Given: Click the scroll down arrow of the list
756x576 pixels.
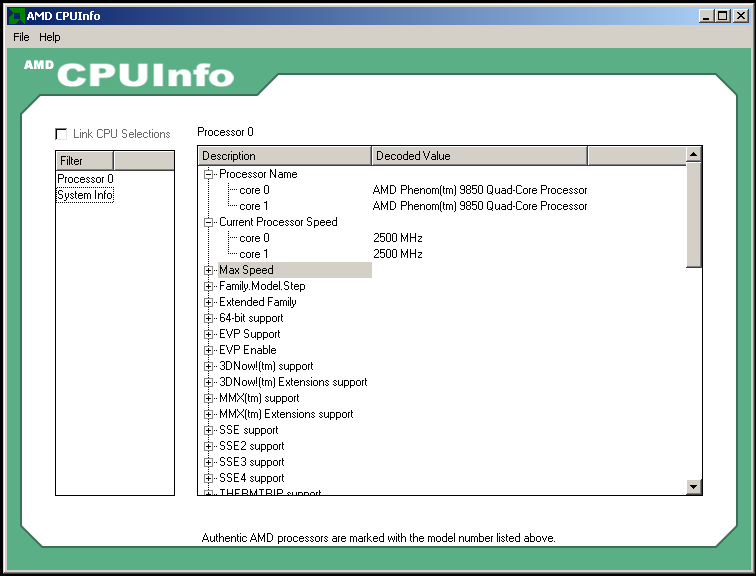Looking at the screenshot, I should pyautogui.click(x=693, y=486).
